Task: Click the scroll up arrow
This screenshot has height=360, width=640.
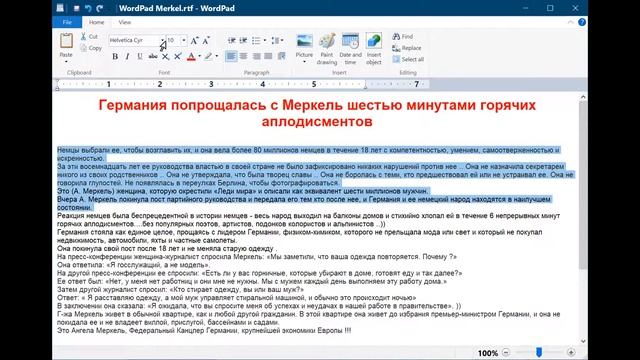Action: 583,97
